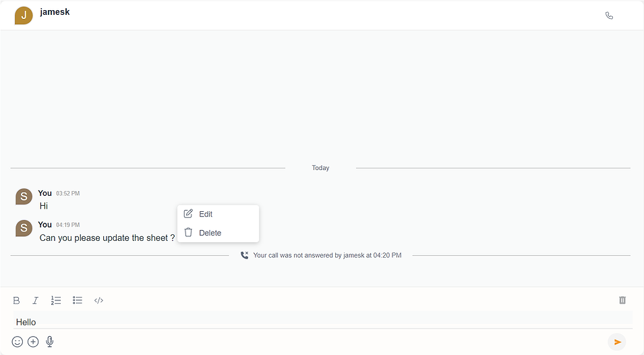This screenshot has height=355, width=644.
Task: Open jamesk's avatar in the header
Action: click(24, 16)
